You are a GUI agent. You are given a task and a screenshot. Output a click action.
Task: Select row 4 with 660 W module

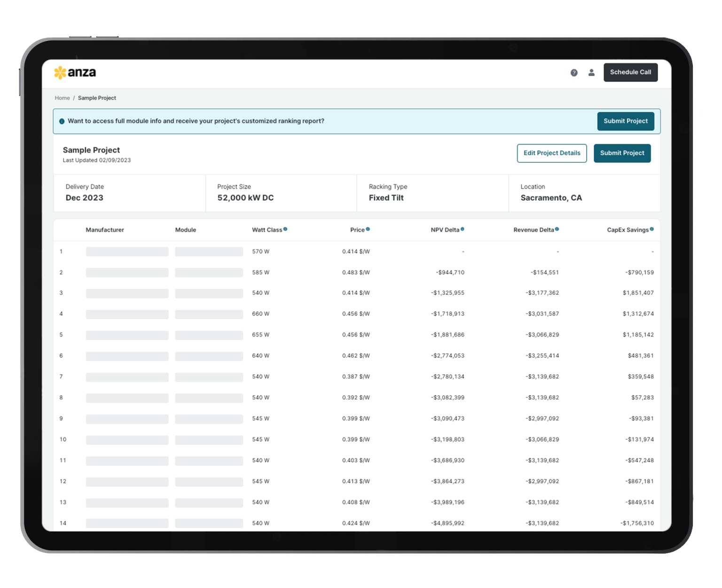click(260, 314)
